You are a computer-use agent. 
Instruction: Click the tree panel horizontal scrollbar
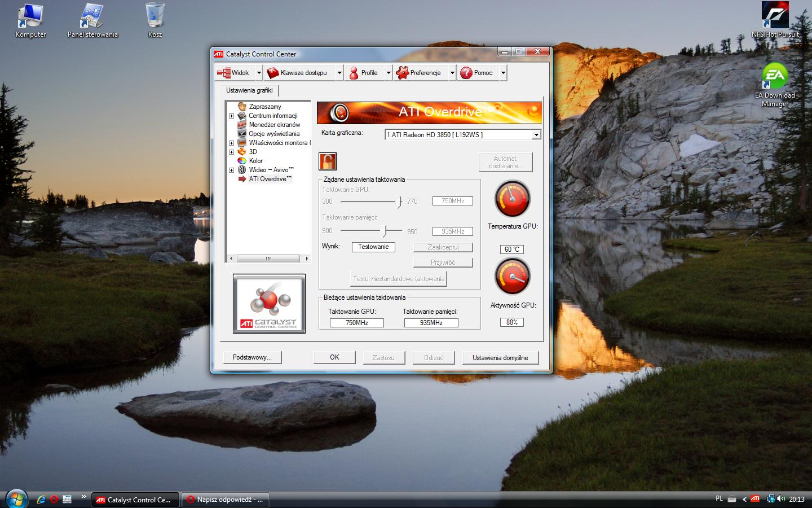click(x=268, y=259)
